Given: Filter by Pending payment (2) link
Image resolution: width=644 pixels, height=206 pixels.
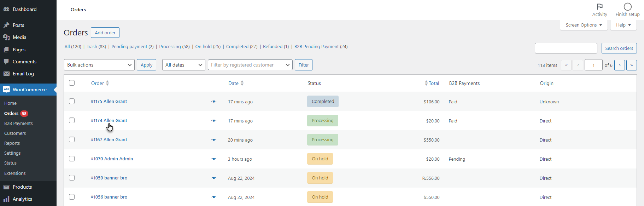Looking at the screenshot, I should 133,47.
